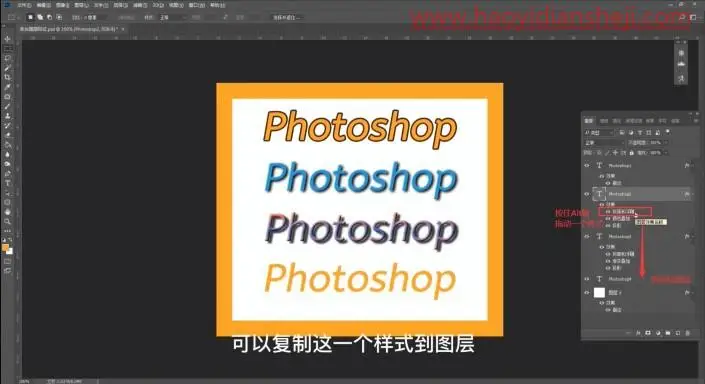
Task: Open the 图像 (Image) menu
Action: [62, 5]
